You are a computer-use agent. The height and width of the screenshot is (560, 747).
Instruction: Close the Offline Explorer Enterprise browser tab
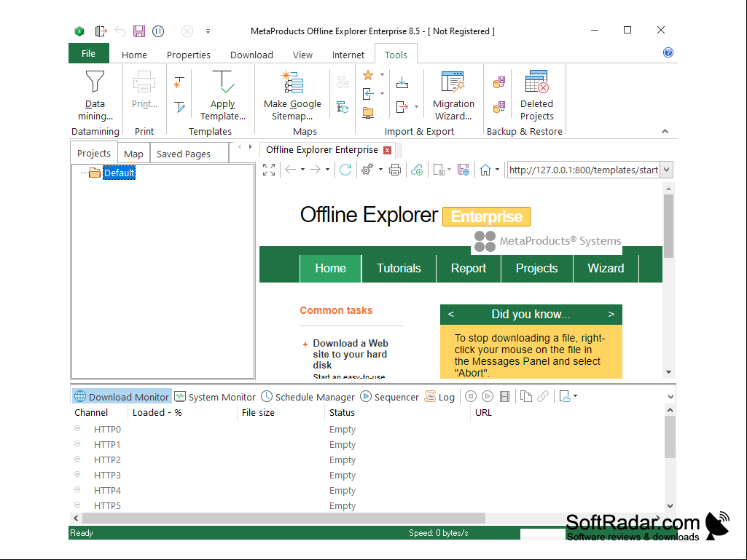click(387, 151)
